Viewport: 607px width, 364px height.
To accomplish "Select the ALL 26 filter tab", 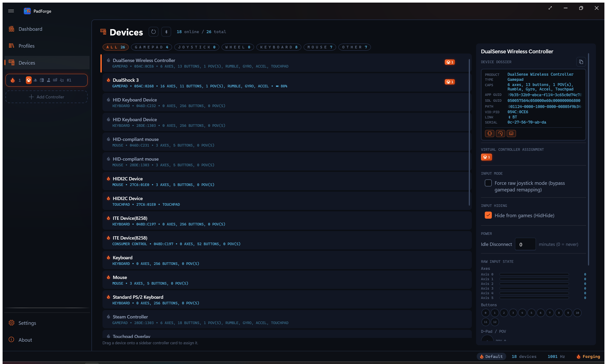I will point(116,47).
